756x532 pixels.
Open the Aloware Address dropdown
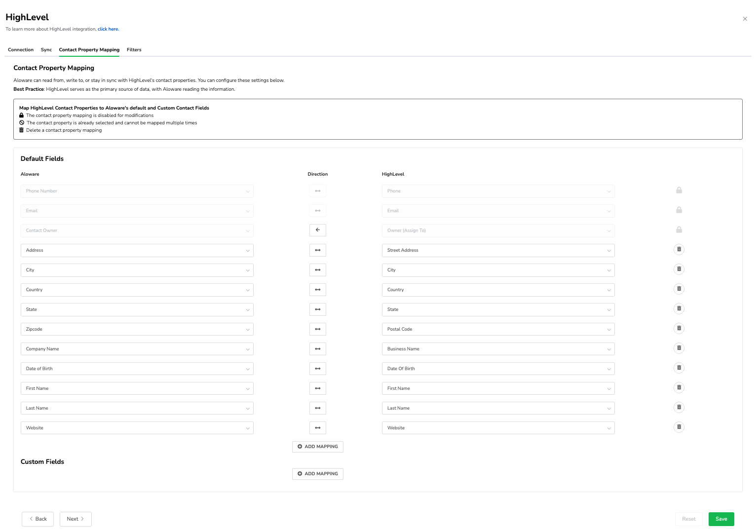click(x=137, y=250)
